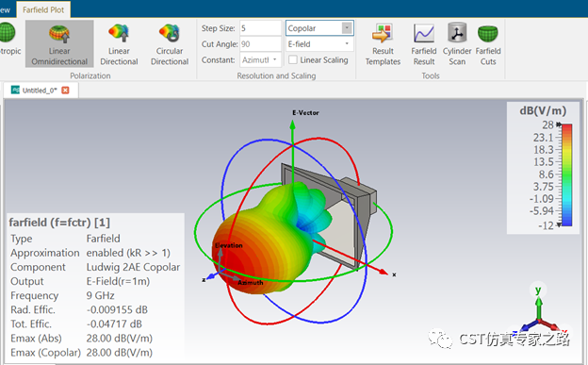Select the Untitled_0 document tab

click(40, 91)
